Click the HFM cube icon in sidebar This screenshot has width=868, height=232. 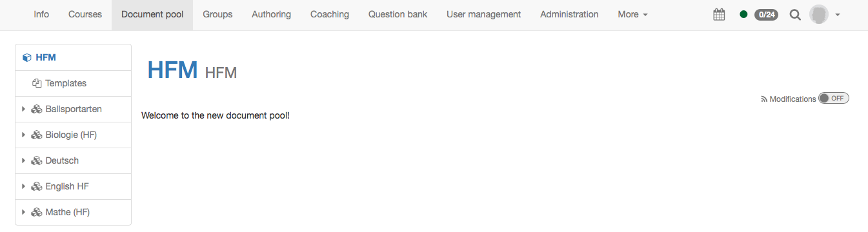(27, 57)
